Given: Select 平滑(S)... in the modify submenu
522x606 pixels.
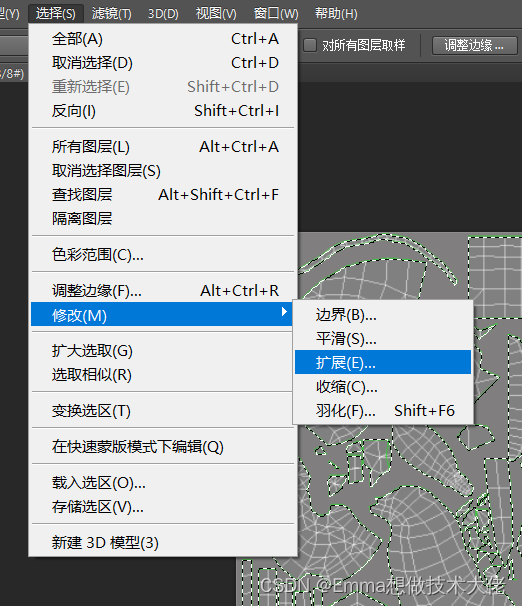Looking at the screenshot, I should pos(383,339).
